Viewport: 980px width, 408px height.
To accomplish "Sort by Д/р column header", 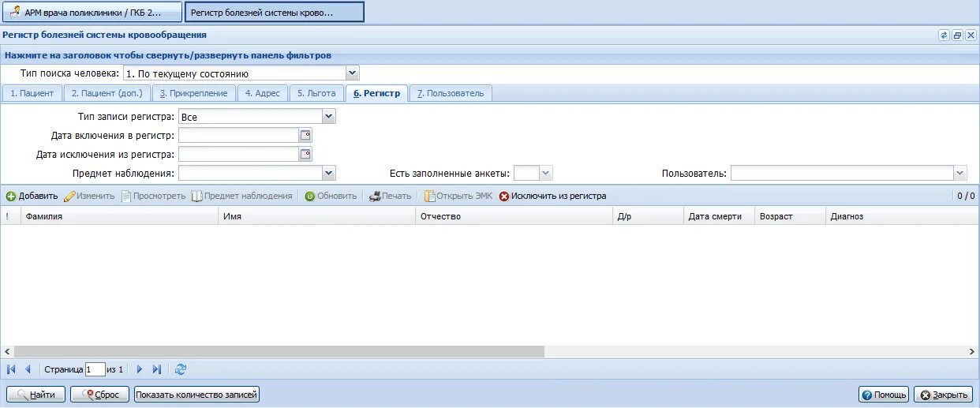I will pos(649,216).
